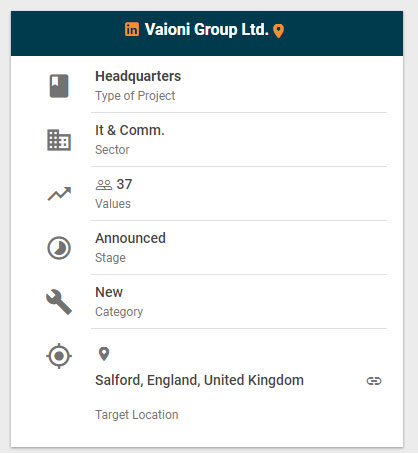Click the Vaioni Group Ltd. title
This screenshot has height=454, width=418.
click(207, 30)
